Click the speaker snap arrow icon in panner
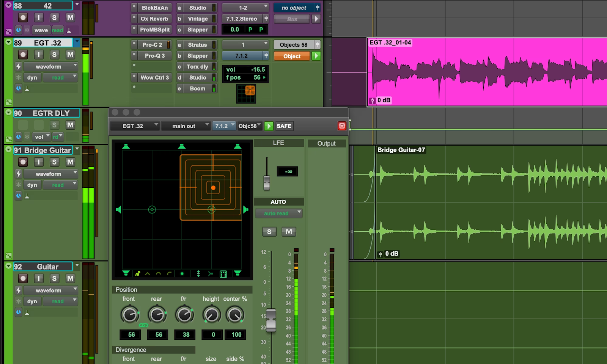 coord(211,273)
